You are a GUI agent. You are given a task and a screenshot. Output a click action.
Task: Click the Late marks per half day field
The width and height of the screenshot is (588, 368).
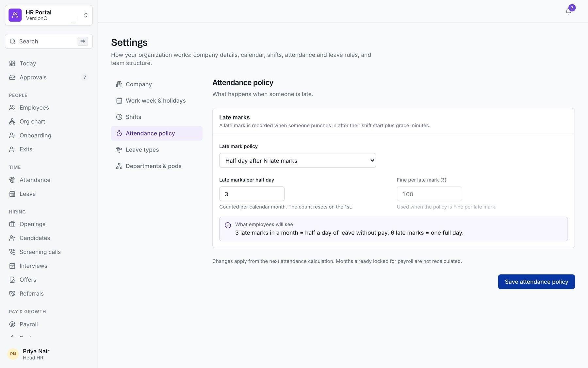pos(252,194)
